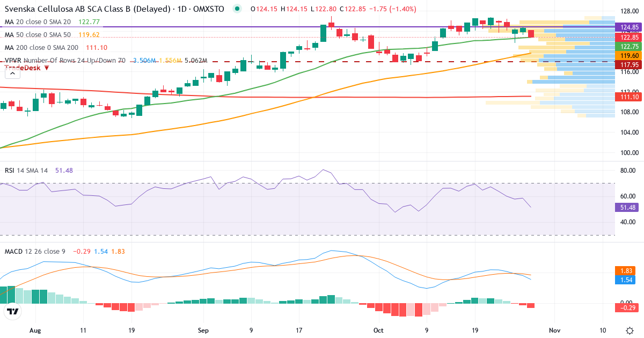Click the MA 50 value 119.62

click(x=90, y=35)
